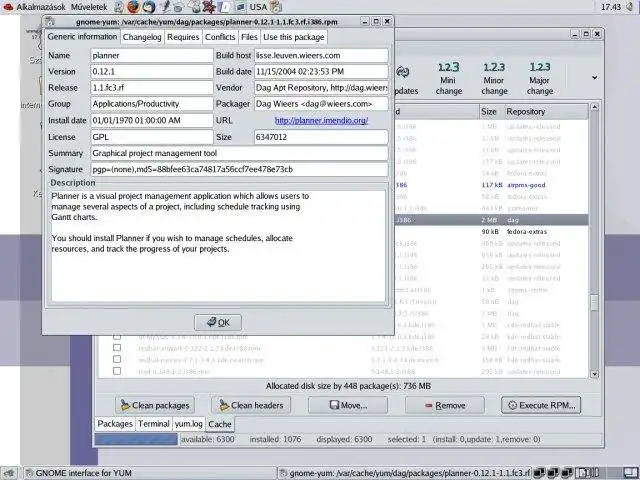Click the pen writer launcher in top panel
Viewport: 640px width, 480px height.
165,7
